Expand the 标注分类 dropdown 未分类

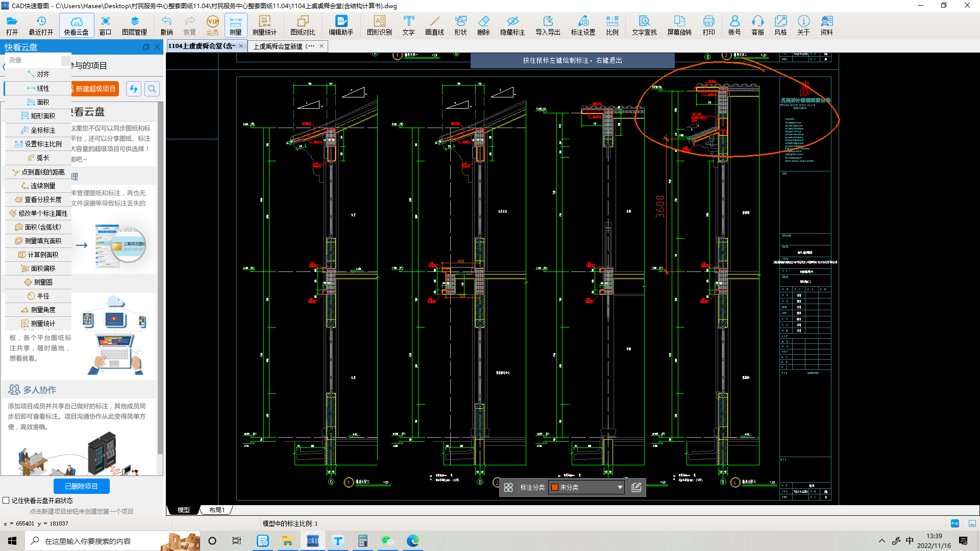point(587,487)
